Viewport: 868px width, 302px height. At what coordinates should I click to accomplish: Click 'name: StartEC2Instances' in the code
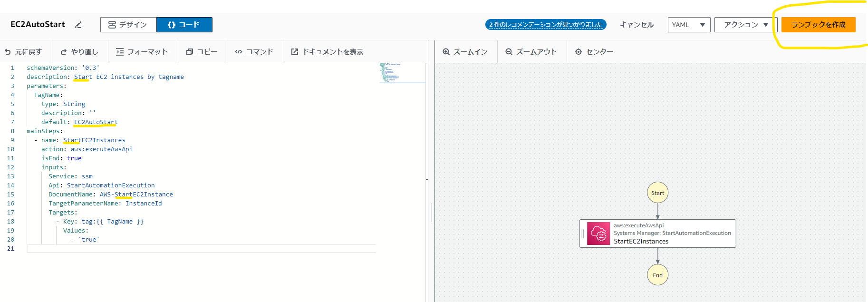83,140
